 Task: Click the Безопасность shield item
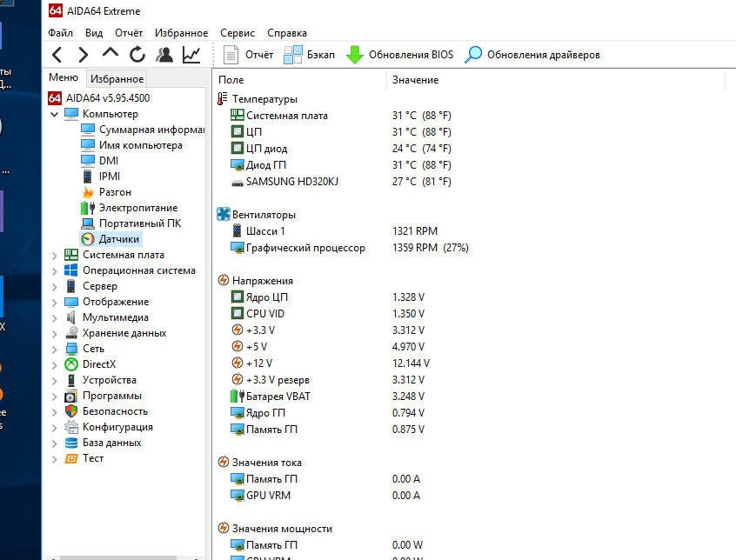click(x=106, y=411)
